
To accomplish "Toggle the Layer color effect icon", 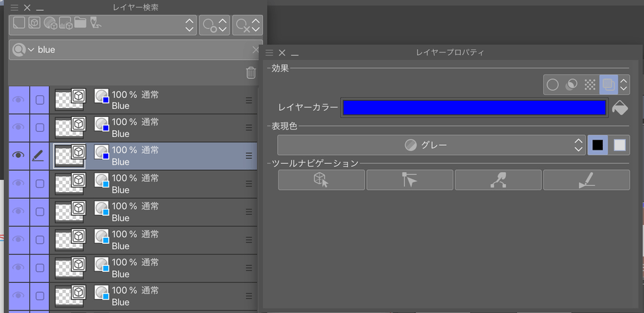I will pyautogui.click(x=608, y=85).
